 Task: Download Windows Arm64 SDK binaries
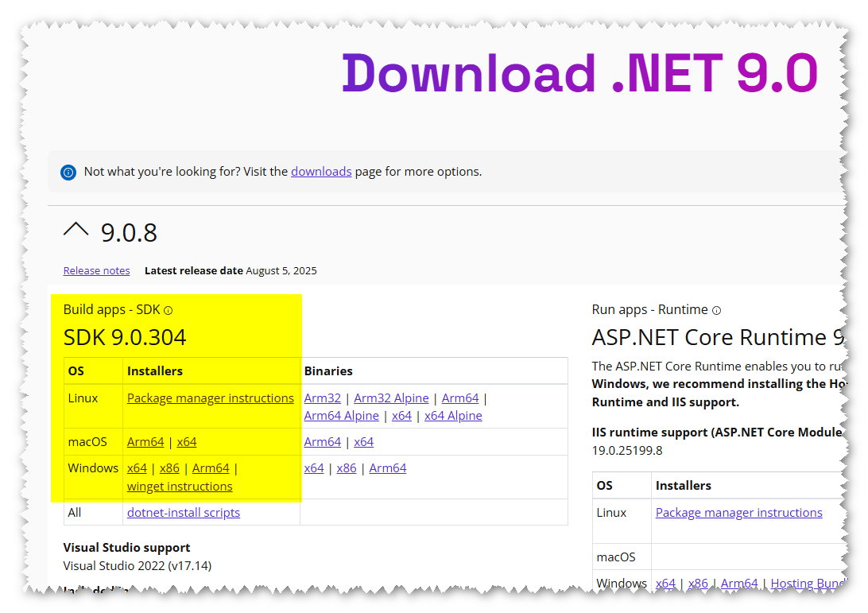click(x=388, y=468)
